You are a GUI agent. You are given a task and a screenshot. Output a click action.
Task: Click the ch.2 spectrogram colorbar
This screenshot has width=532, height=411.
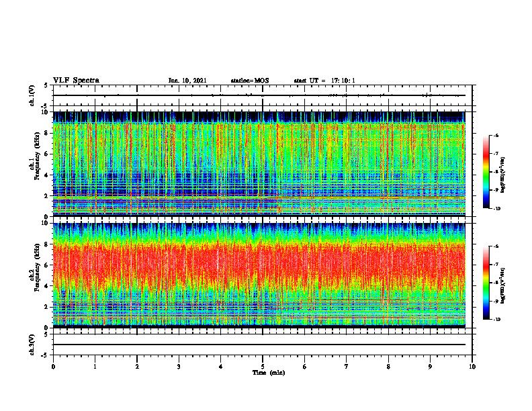pos(486,283)
